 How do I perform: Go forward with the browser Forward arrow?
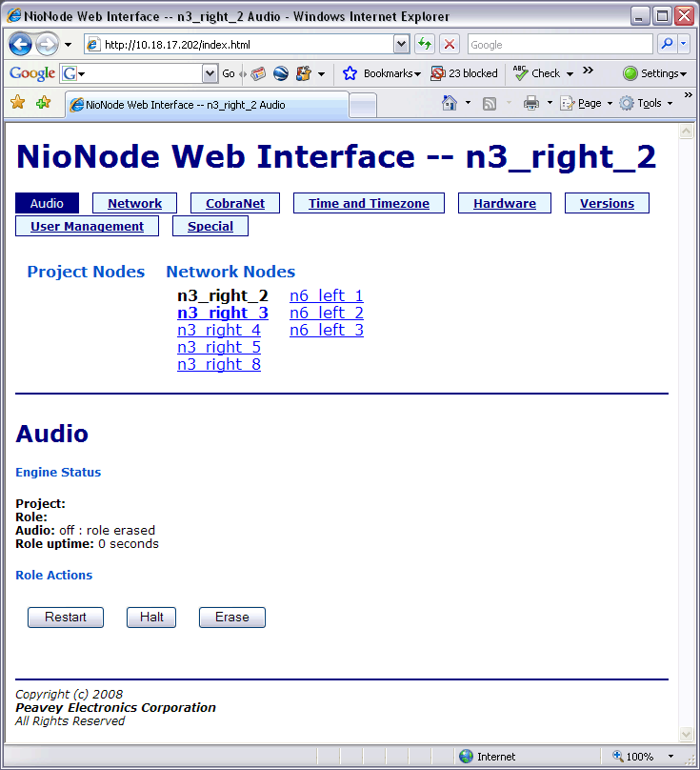tap(47, 45)
